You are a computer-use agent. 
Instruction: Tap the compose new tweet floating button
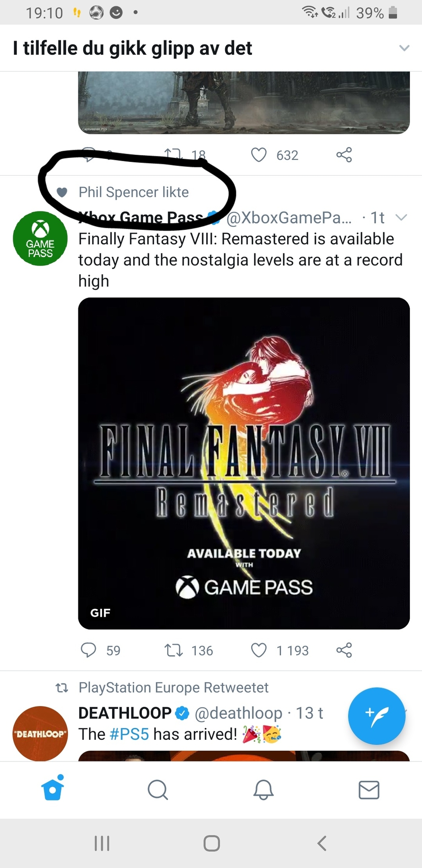click(377, 716)
